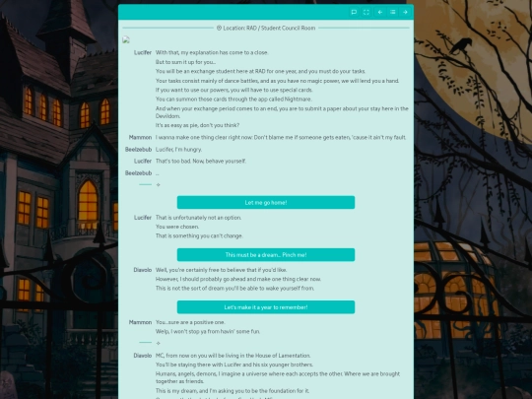Select choice "Let's make it a year to remember!"
The image size is (532, 399).
(x=266, y=307)
